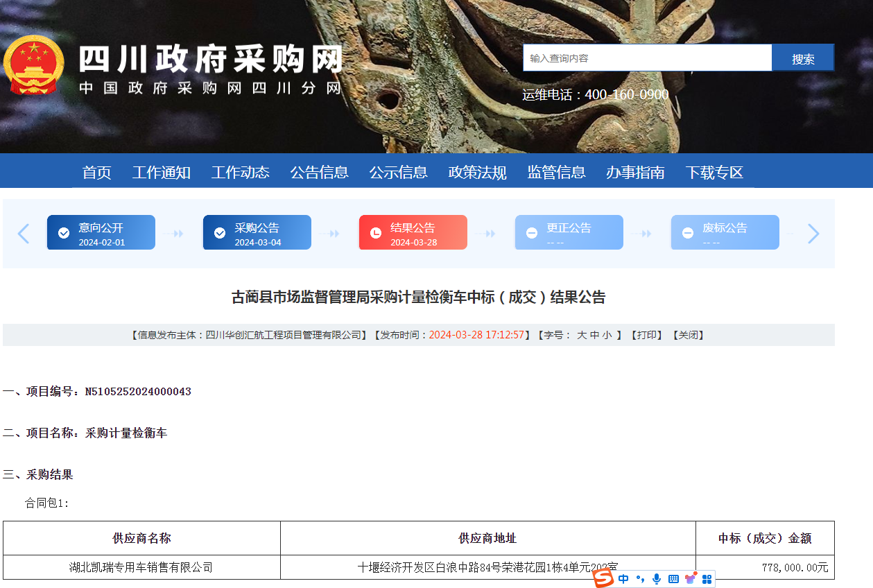The width and height of the screenshot is (873, 588).
Task: Expand the 采购公告 2024-03-04 step
Action: (257, 232)
